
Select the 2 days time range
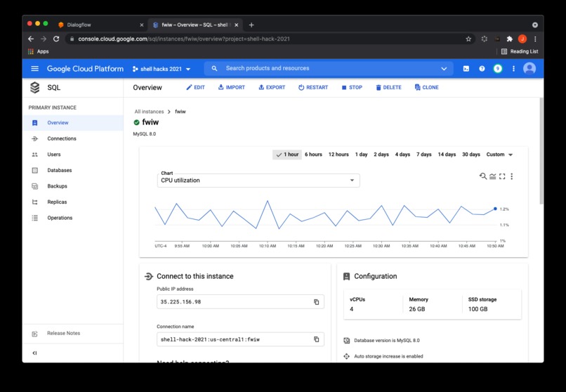click(381, 155)
